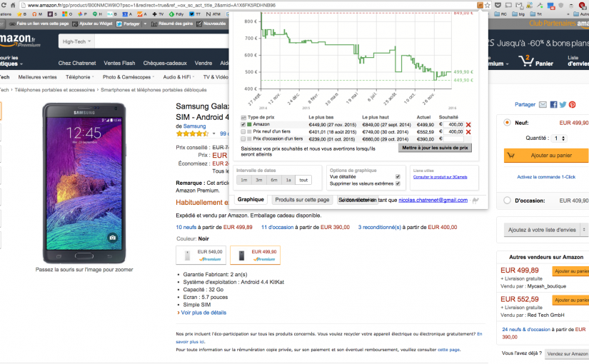Toggle the Vue détaillée checkbox
The width and height of the screenshot is (589, 364).
coord(398,176)
